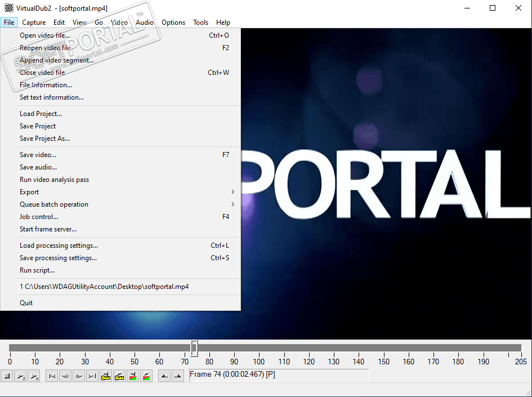Select Save video...

(120, 155)
